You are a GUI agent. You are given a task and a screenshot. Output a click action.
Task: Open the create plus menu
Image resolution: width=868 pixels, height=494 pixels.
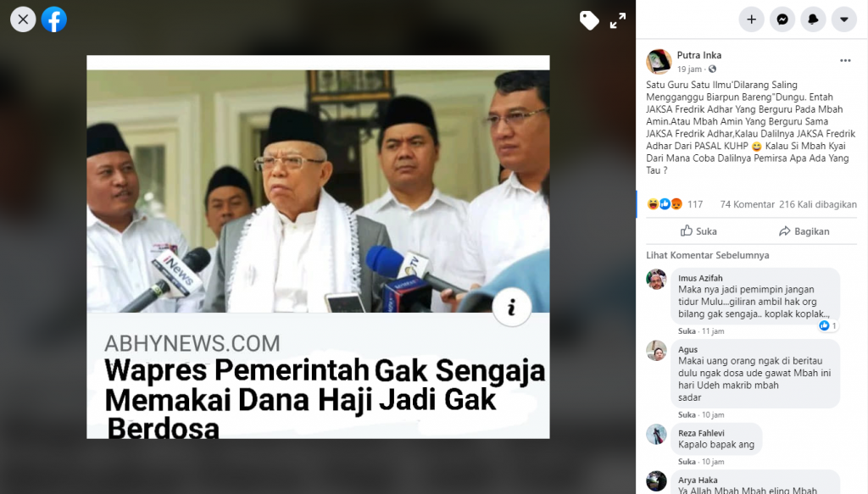[751, 19]
